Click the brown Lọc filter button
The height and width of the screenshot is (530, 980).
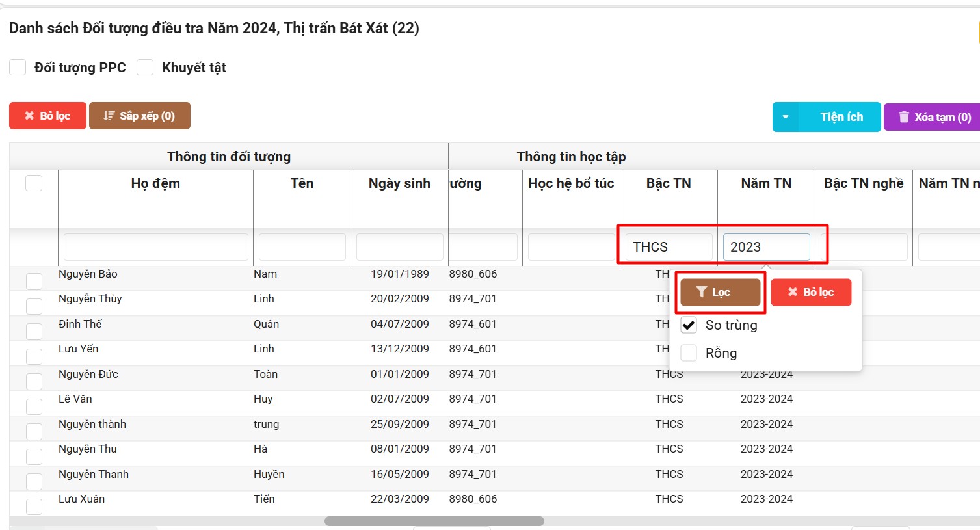[x=720, y=293]
